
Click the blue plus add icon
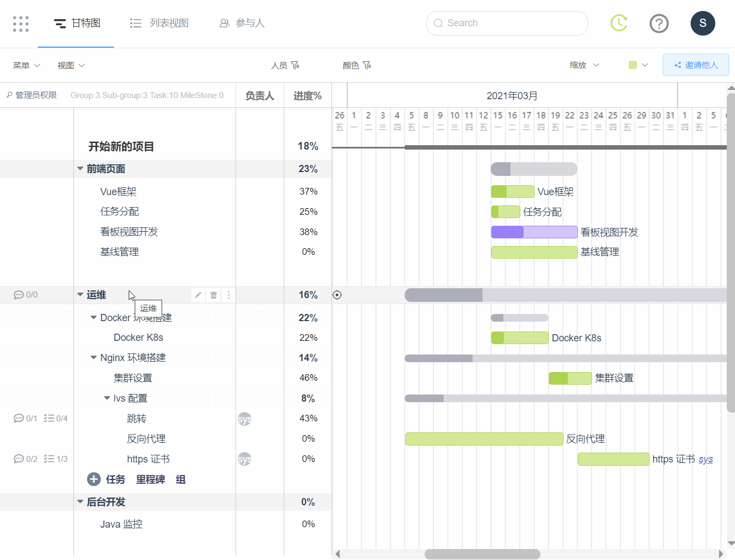[94, 479]
